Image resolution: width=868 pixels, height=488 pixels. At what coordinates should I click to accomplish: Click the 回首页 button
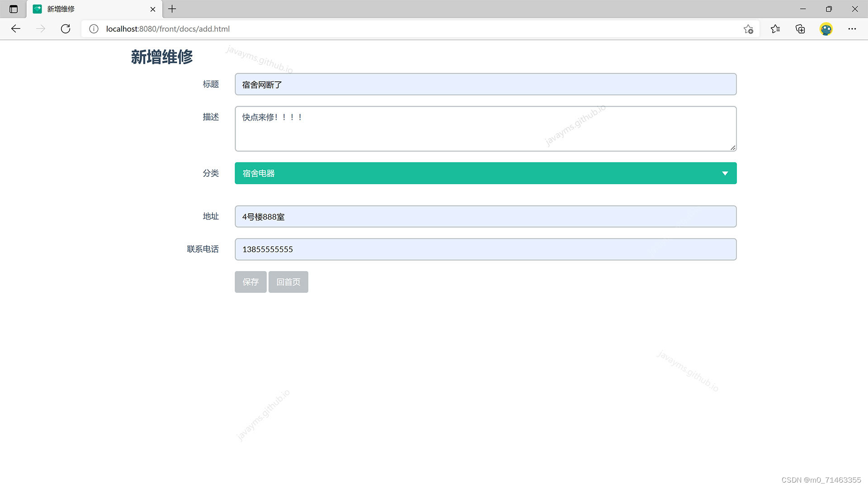click(288, 282)
